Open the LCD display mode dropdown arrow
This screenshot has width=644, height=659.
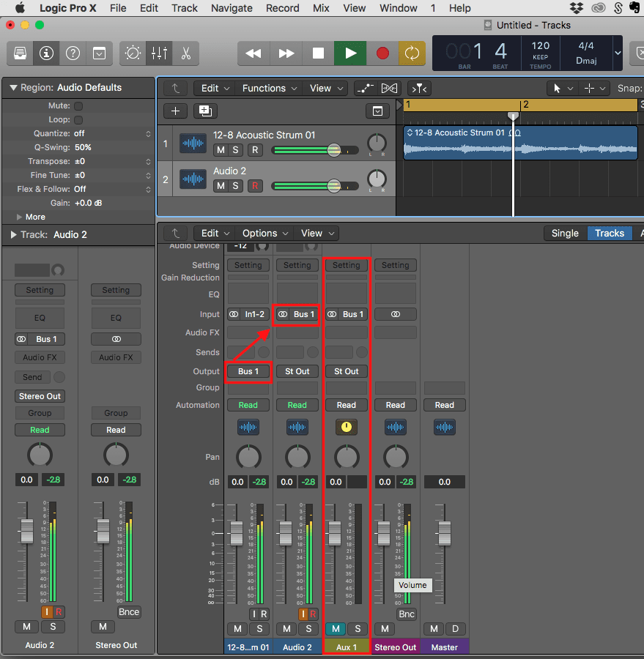click(618, 53)
